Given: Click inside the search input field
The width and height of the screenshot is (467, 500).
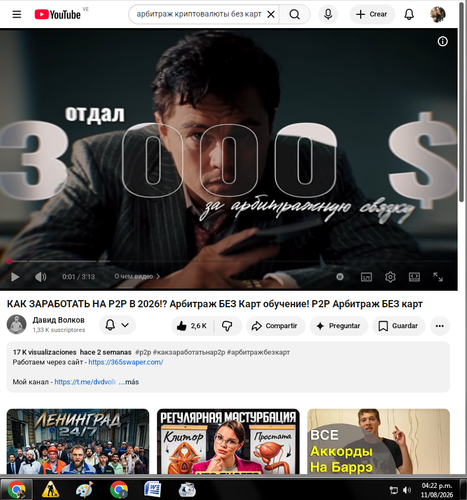Looking at the screenshot, I should point(199,14).
